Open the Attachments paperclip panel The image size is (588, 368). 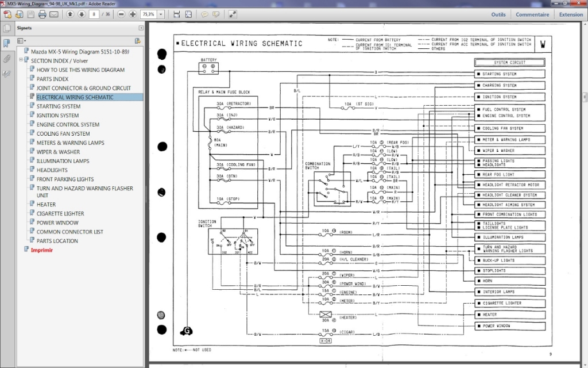7,59
